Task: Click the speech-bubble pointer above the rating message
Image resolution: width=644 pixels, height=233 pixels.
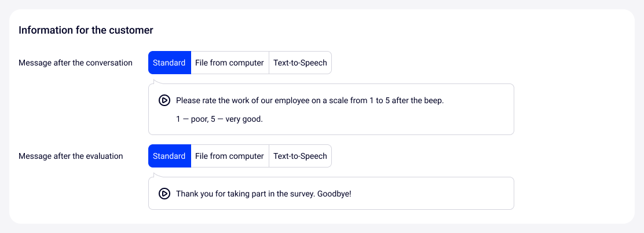Action: 154,82
